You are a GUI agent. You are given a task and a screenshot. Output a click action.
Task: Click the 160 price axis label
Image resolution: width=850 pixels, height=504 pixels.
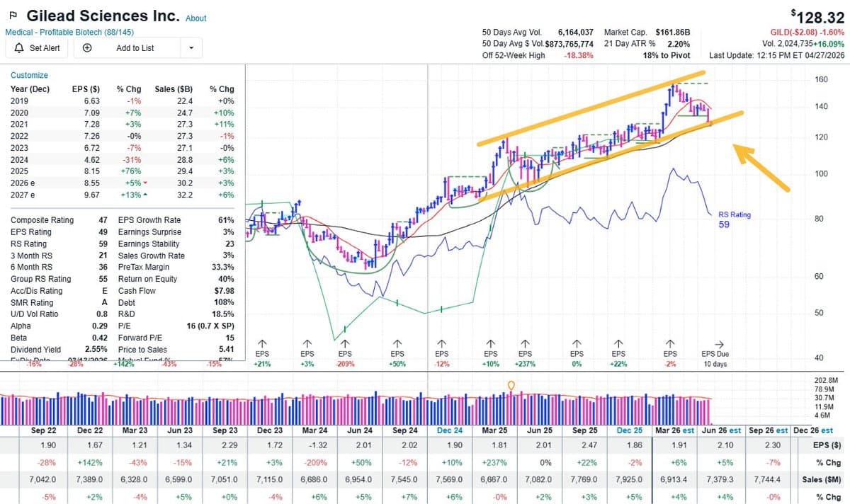pyautogui.click(x=821, y=79)
